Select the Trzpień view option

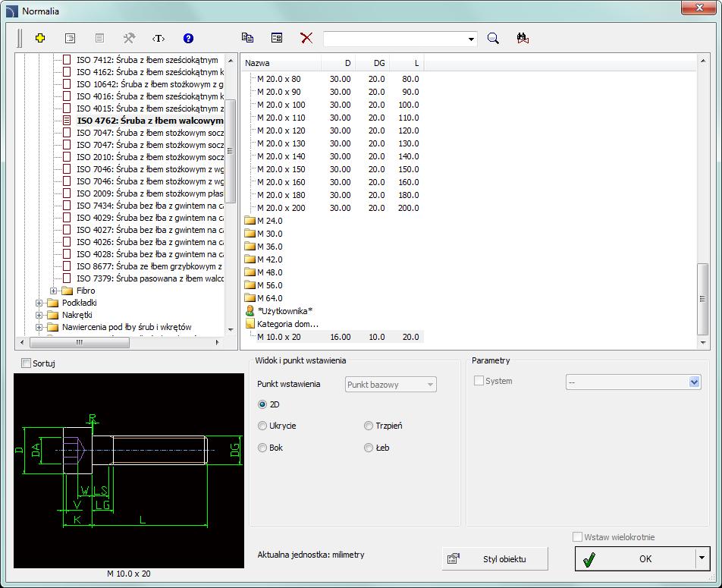click(x=369, y=426)
